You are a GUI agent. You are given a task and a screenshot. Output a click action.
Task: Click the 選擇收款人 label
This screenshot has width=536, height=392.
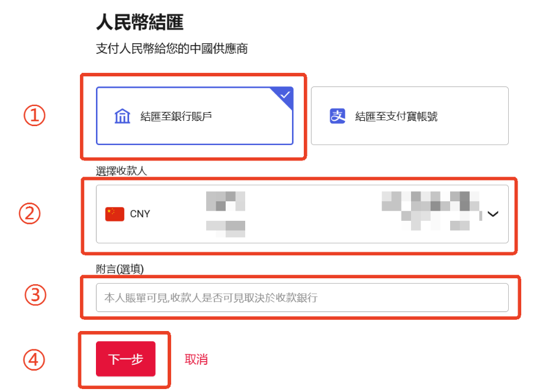coord(121,171)
